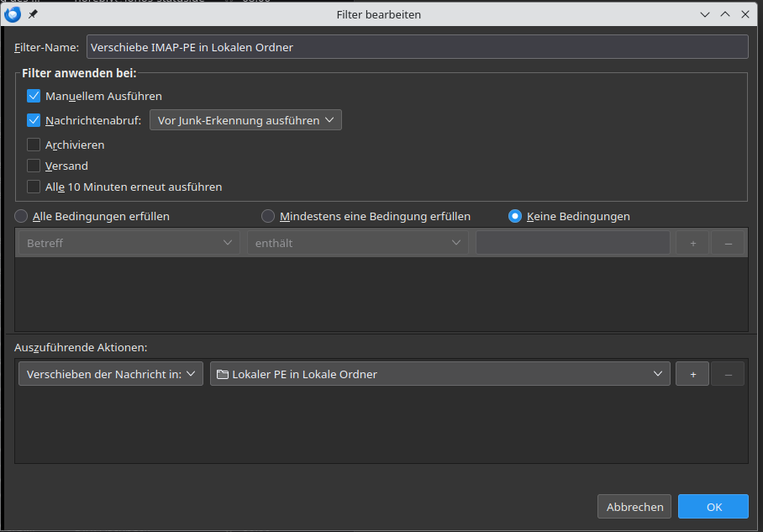The height and width of the screenshot is (532, 763).
Task: Open Vor Junk-Erkennung ausführen dropdown
Action: [x=245, y=120]
